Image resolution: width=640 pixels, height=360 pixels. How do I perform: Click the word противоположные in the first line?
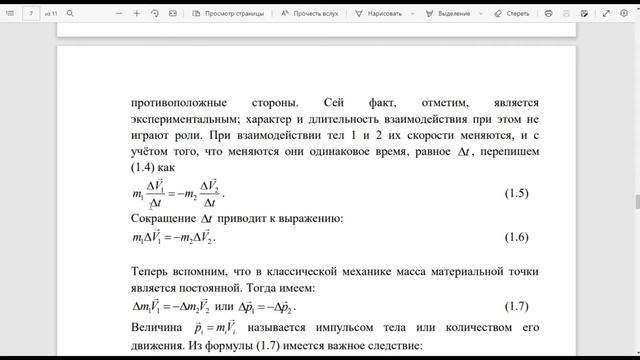point(179,103)
